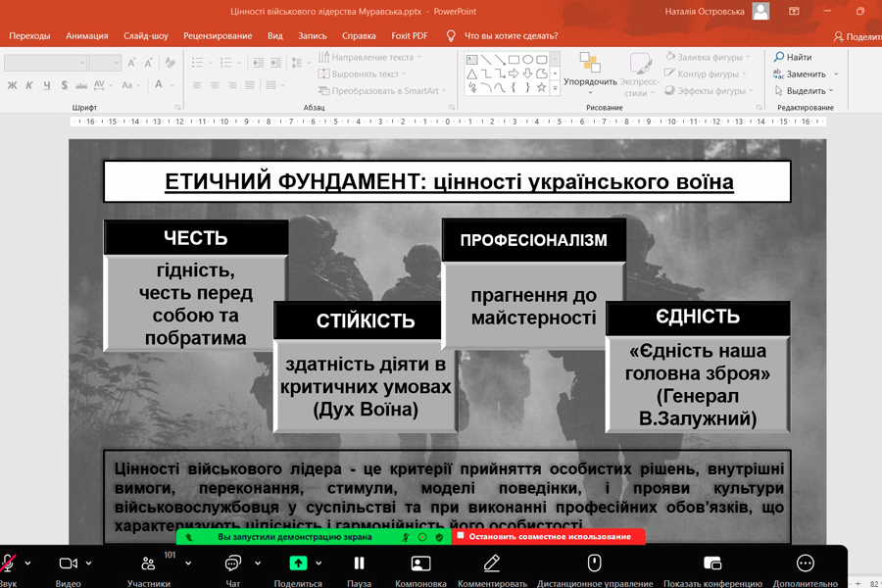Click the numbered list icon
This screenshot has height=588, width=882.
coord(226,63)
